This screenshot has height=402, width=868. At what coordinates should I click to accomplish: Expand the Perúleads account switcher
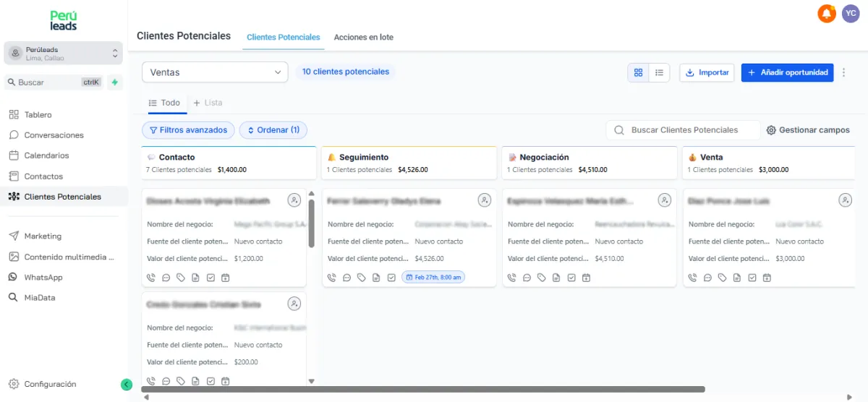click(64, 54)
